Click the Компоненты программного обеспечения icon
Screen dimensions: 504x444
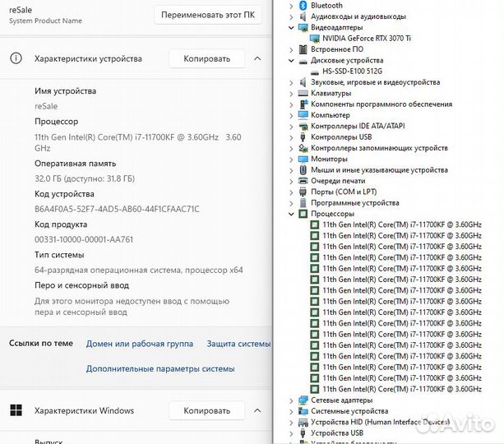click(303, 104)
